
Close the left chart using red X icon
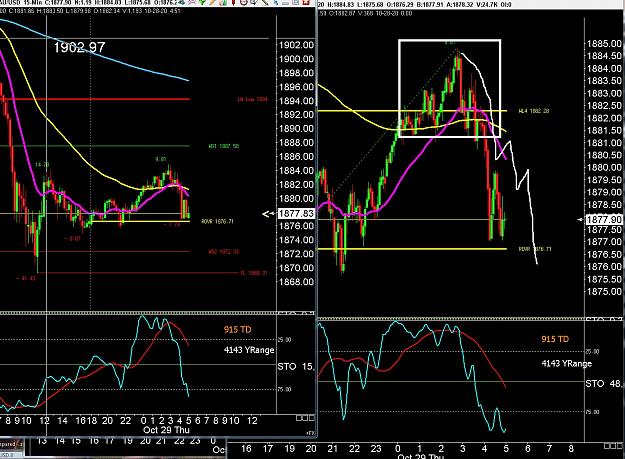pos(306,2)
